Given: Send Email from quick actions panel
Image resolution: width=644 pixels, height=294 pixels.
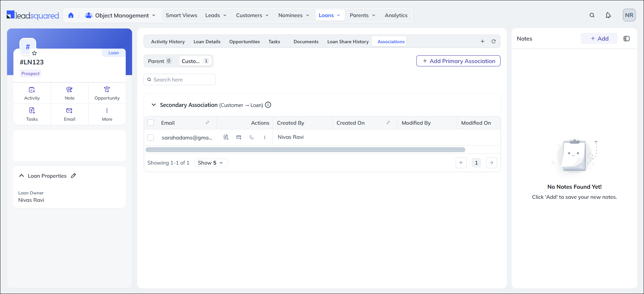Looking at the screenshot, I should [x=69, y=114].
